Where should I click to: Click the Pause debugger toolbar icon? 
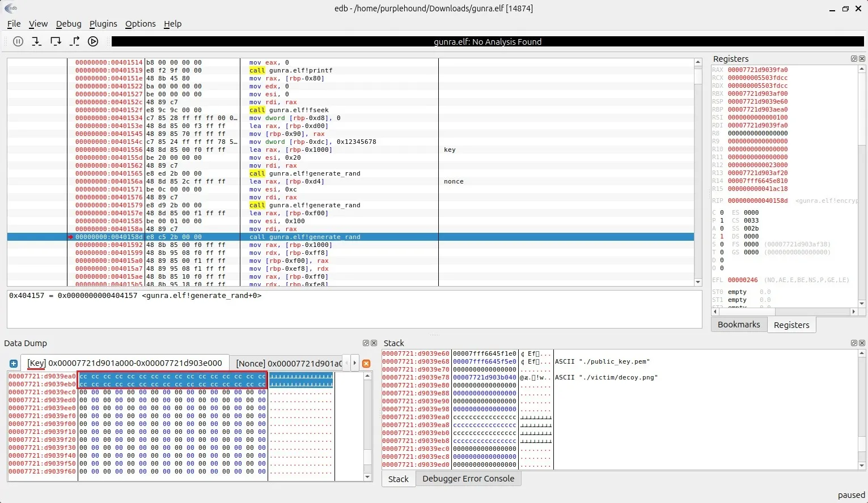pos(18,41)
